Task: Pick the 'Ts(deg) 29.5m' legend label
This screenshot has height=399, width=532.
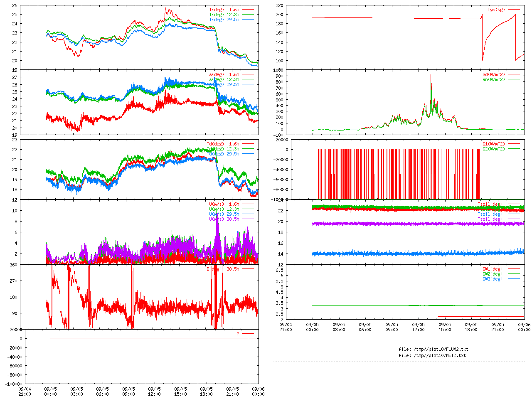Action: tap(223, 85)
